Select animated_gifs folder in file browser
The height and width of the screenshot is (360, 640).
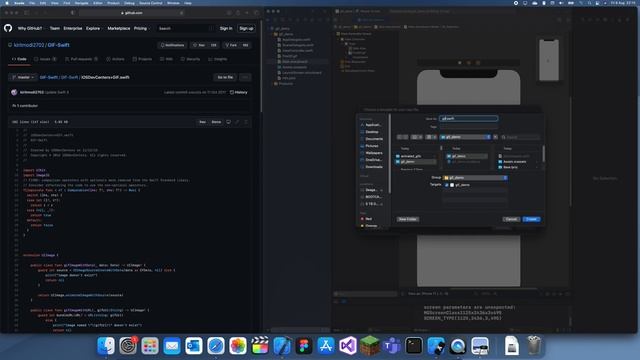416,156
